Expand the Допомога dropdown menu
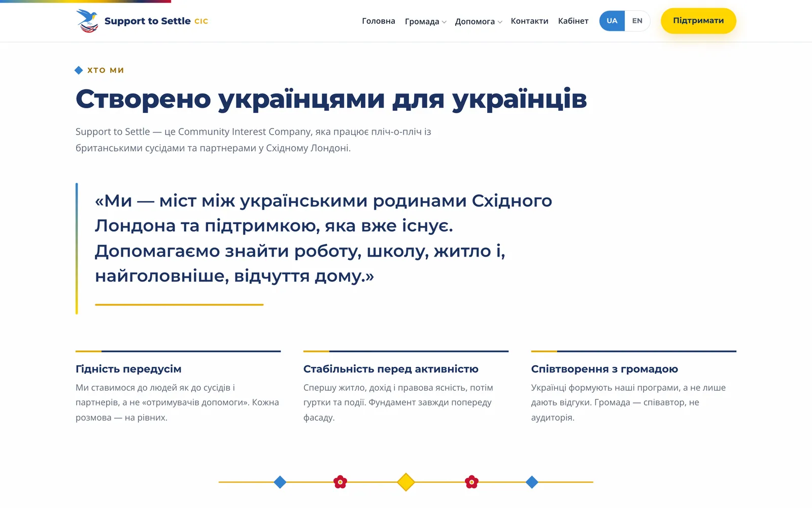 point(479,21)
